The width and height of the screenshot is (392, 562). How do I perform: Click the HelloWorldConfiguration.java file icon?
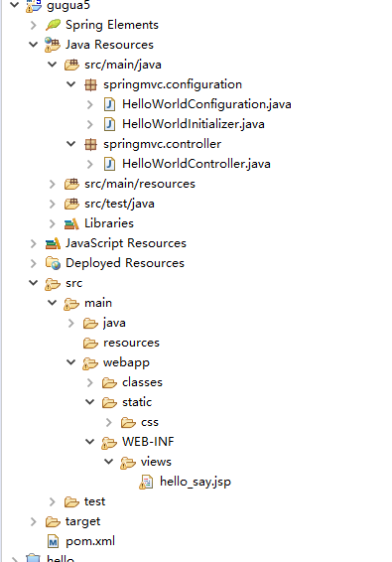click(x=109, y=104)
